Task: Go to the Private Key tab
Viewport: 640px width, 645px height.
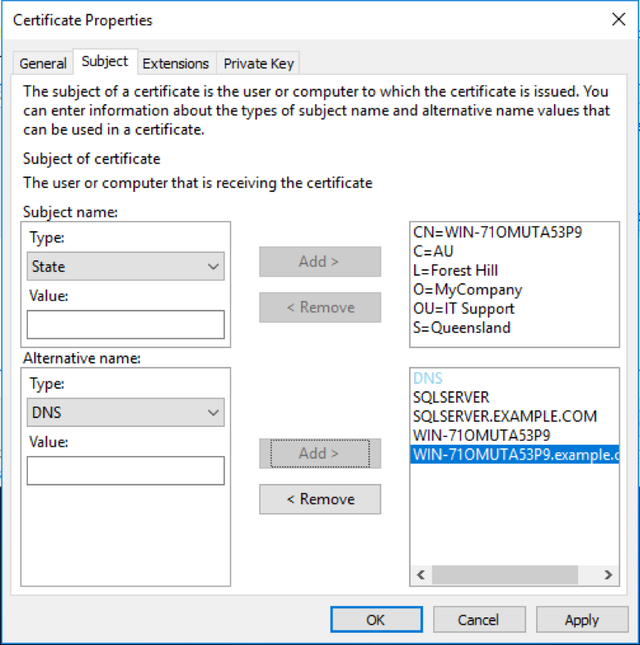Action: click(258, 63)
